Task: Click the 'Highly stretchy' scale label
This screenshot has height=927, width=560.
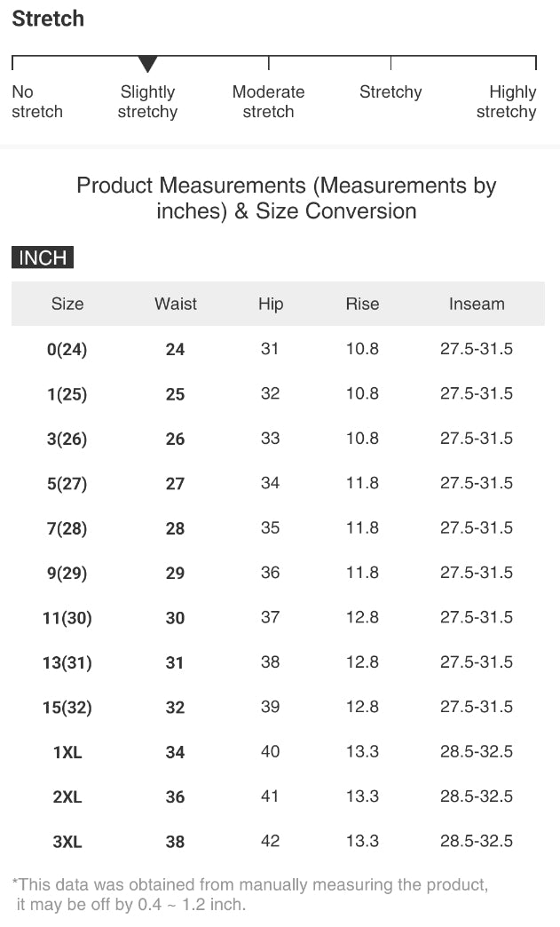Action: 506,102
